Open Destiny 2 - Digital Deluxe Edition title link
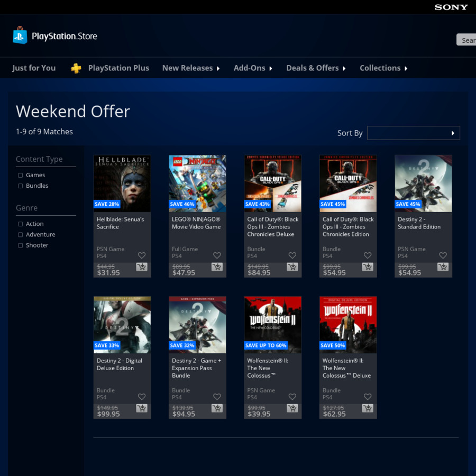Image resolution: width=476 pixels, height=476 pixels. point(120,364)
